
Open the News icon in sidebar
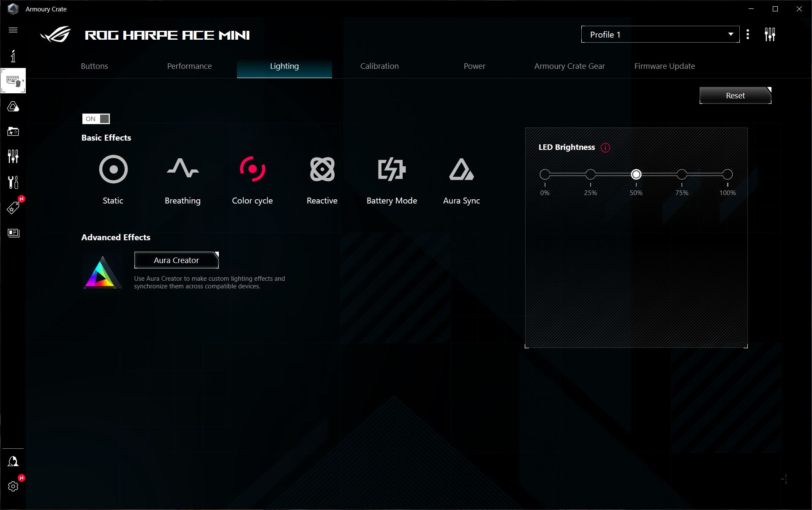13,233
